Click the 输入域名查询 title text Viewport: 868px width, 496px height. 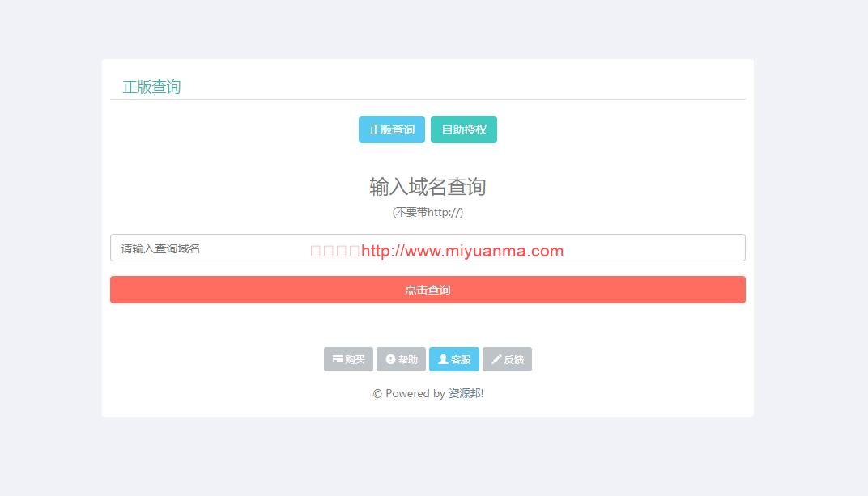click(428, 187)
